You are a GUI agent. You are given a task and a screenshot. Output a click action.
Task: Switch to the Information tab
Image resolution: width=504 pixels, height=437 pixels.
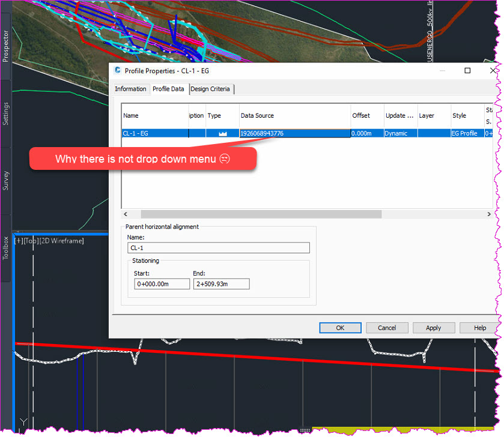tap(130, 89)
